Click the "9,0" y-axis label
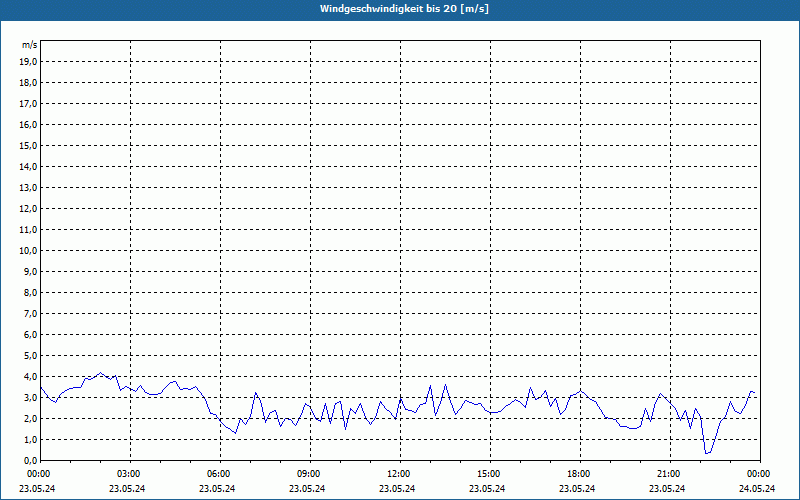Image resolution: width=800 pixels, height=500 pixels. 30,271
